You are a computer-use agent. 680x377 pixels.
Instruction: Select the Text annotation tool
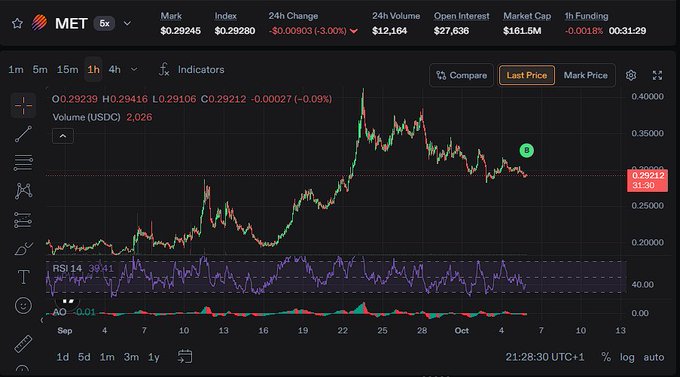point(23,277)
